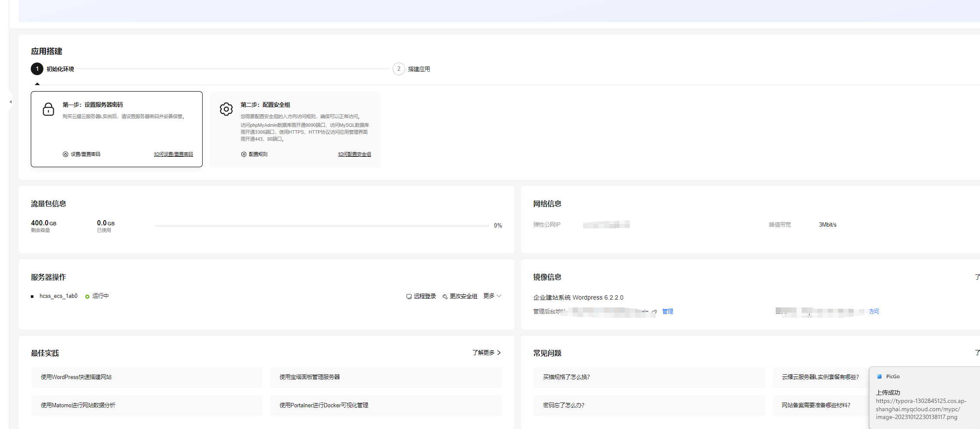This screenshot has width=980, height=429.
Task: Open the 如何设置/重置密码 help link
Action: click(173, 154)
